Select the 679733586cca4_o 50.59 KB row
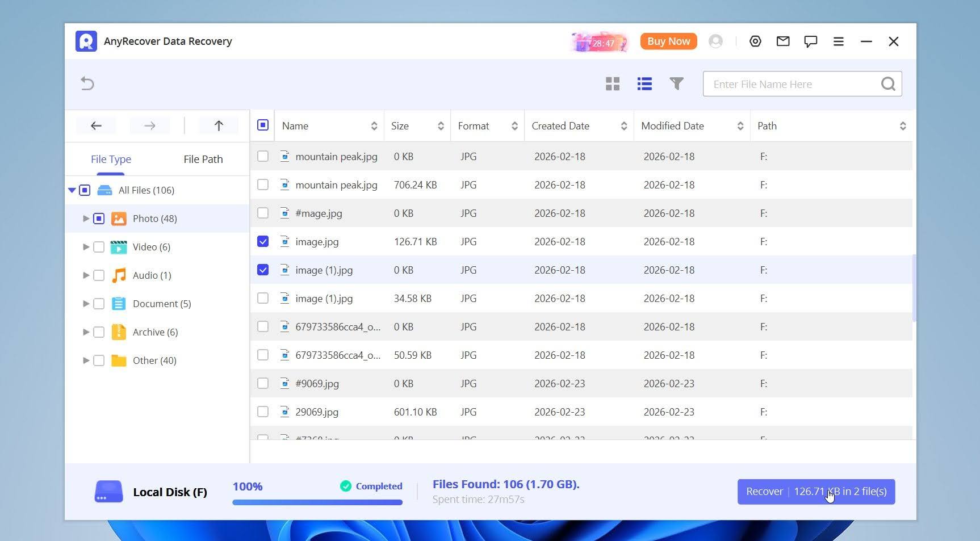 pyautogui.click(x=581, y=355)
